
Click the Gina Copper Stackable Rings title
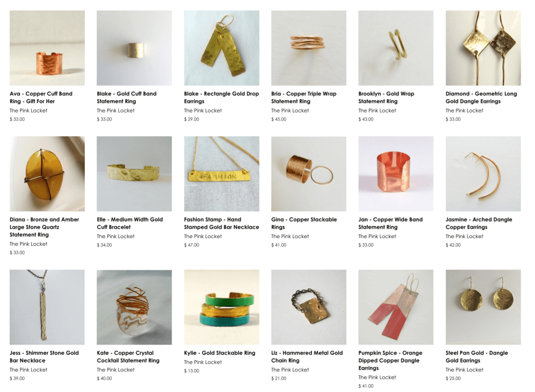304,223
